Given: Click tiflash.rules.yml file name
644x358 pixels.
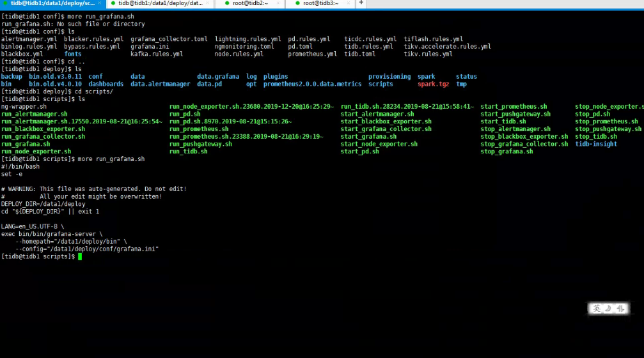Looking at the screenshot, I should (x=434, y=39).
